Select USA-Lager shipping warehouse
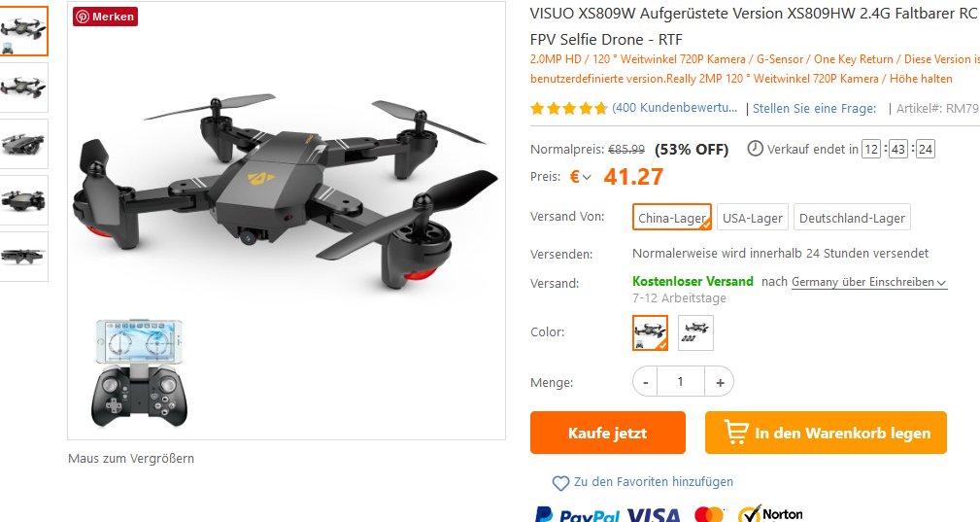The image size is (980, 522). [x=753, y=218]
